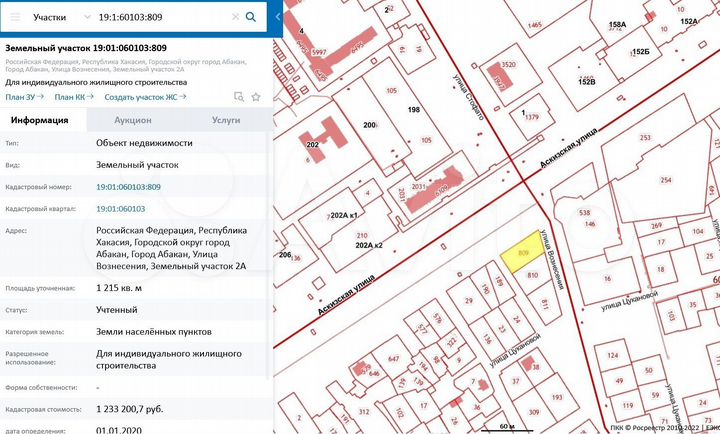Click parcel 193 on the map
Viewport: 720px width, 434px height.
557,397
